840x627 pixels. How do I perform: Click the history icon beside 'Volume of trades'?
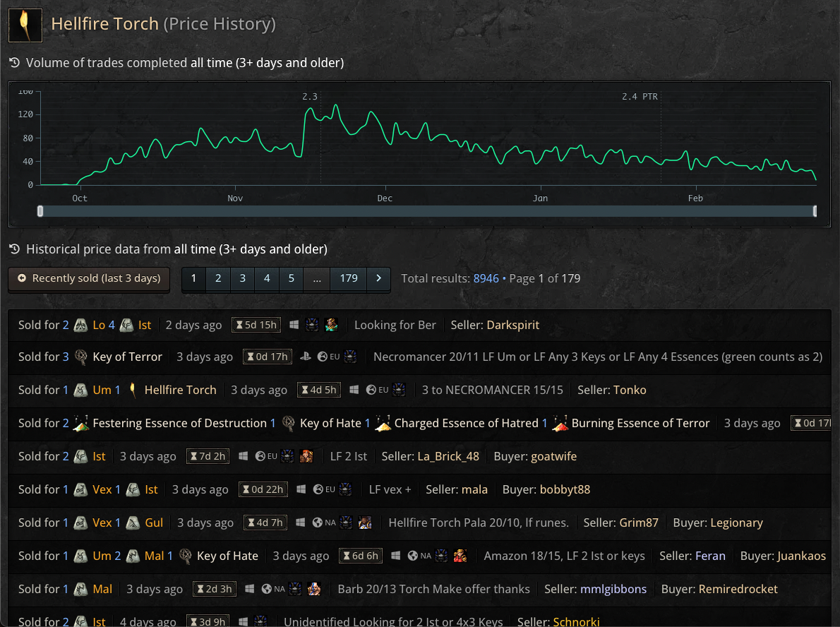pos(14,63)
